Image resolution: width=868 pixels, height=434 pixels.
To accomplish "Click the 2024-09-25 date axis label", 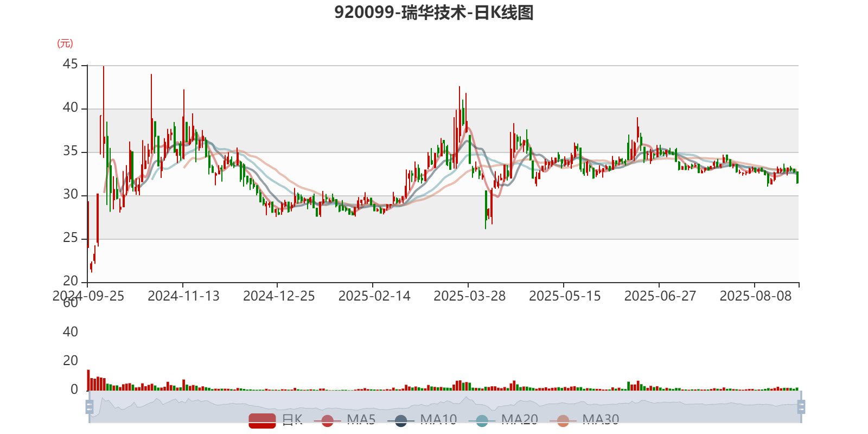I will [88, 296].
